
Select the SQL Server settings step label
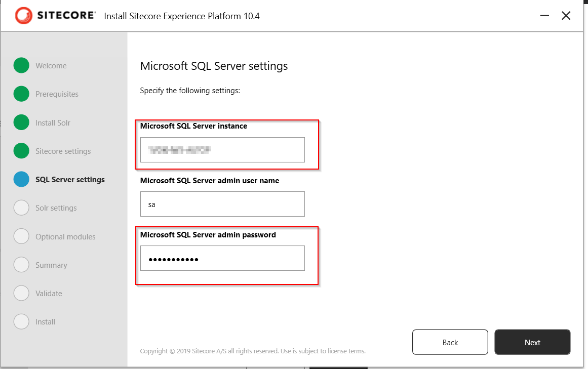[70, 180]
